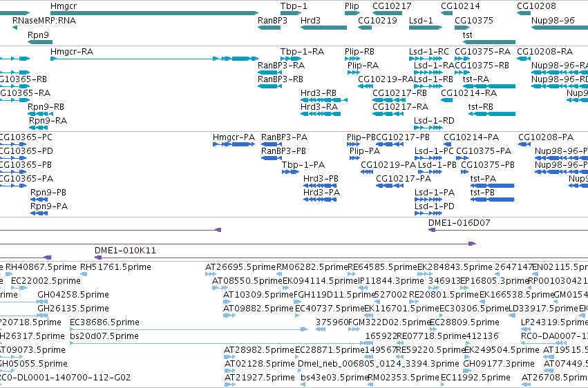Select the tst-RB transcript

(492, 114)
